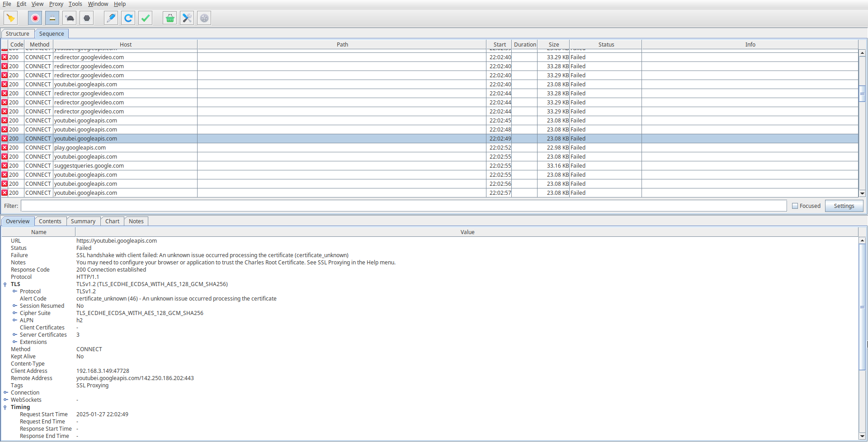Viewport: 868px width, 442px height.
Task: Repeat the selected request
Action: click(x=128, y=18)
